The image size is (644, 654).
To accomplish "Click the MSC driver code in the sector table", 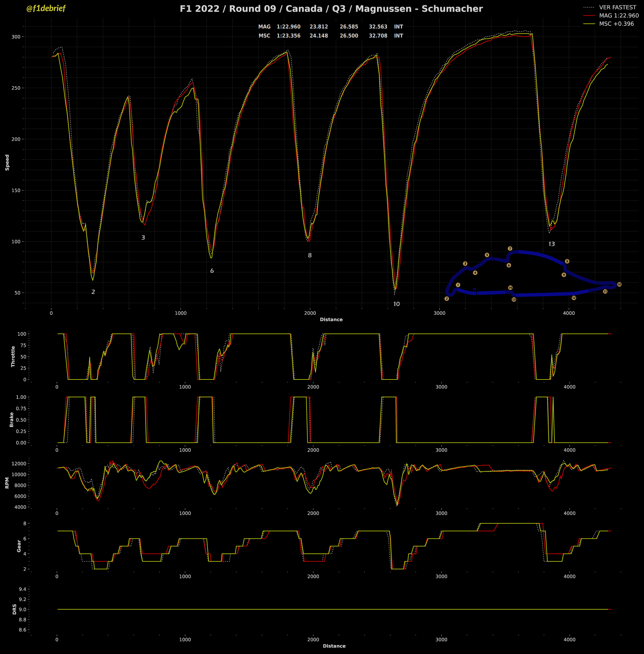I will click(x=265, y=36).
